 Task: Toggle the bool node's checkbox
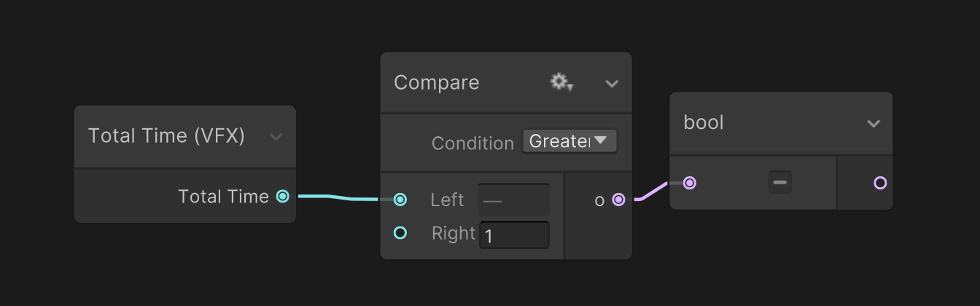[x=779, y=182]
